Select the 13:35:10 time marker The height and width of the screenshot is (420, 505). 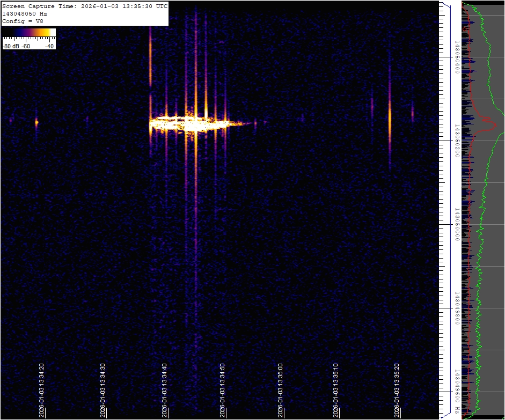click(335, 389)
